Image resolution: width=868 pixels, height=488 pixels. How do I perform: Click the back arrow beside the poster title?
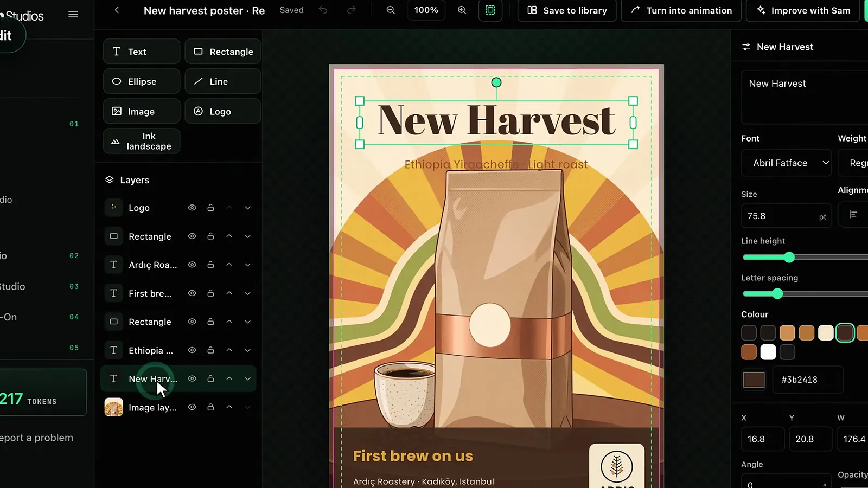point(117,10)
